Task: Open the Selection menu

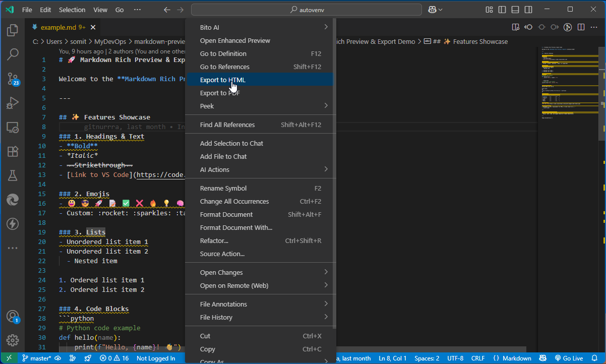Action: coord(72,10)
